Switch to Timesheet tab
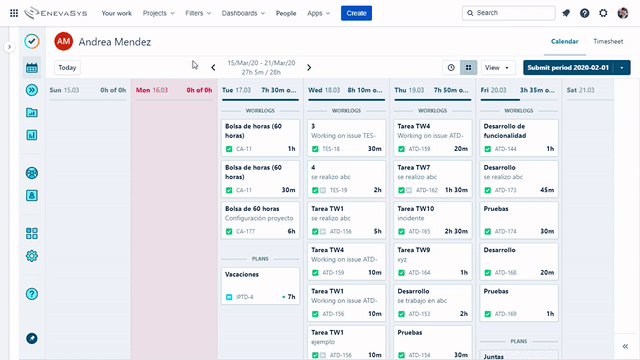The image size is (640, 360). pyautogui.click(x=608, y=41)
